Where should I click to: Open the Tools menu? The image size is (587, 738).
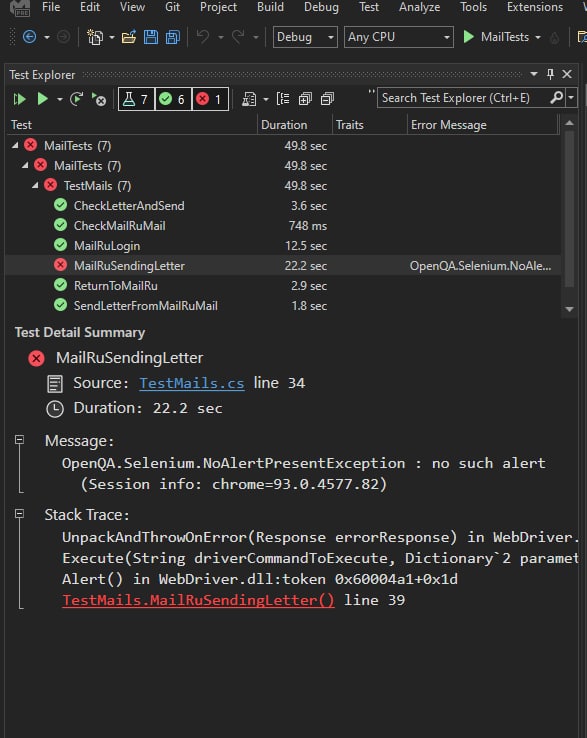coord(474,7)
